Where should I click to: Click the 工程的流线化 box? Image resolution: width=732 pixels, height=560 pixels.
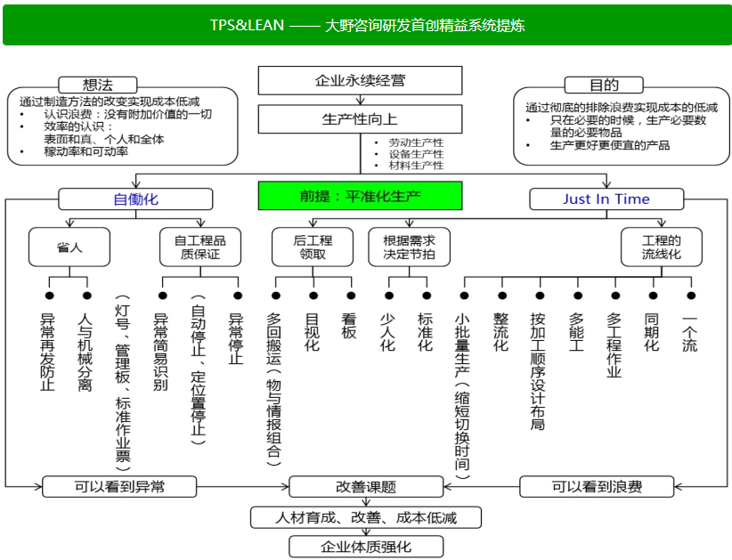point(662,248)
